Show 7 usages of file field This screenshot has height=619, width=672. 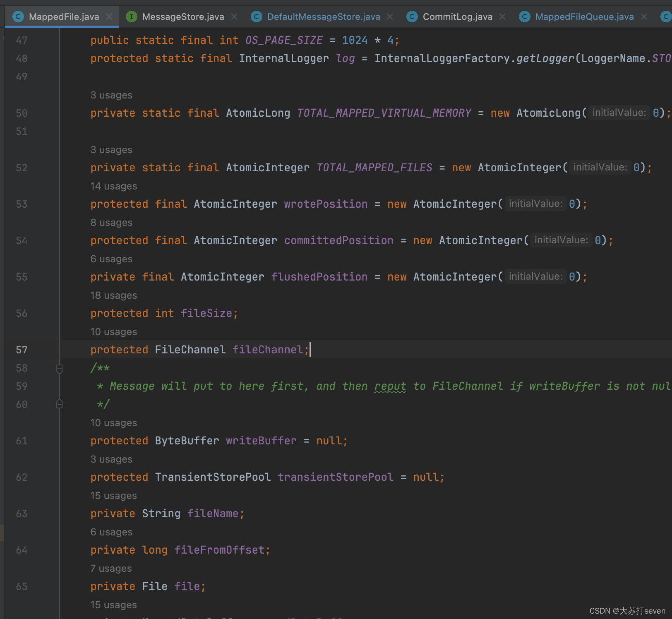(x=111, y=569)
